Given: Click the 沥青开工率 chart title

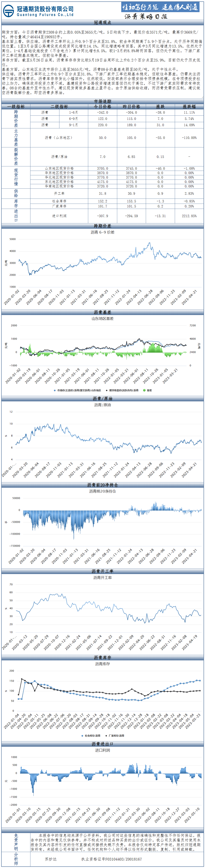Looking at the screenshot, I should pos(102,577).
